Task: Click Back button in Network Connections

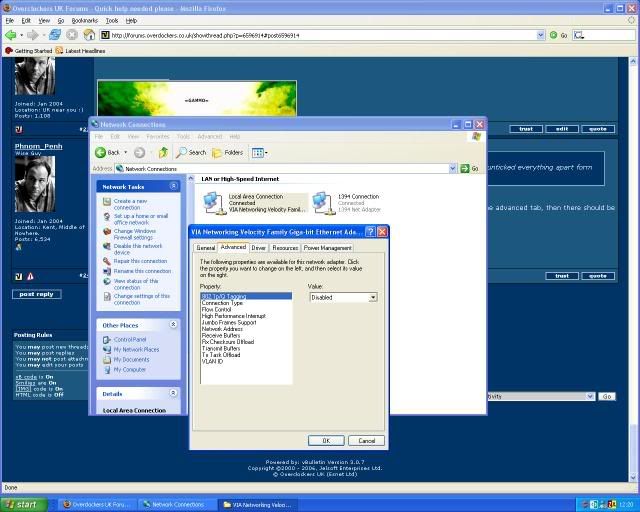Action: (x=107, y=152)
